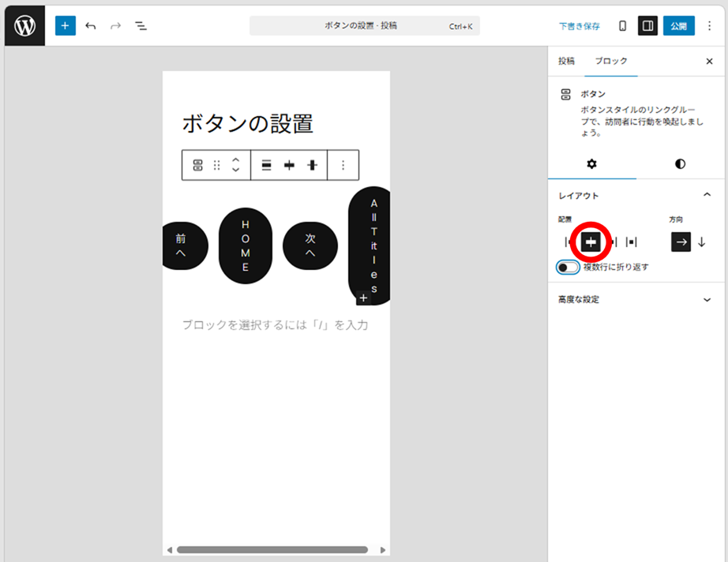Open the document overview list view
Screen dimensions: 728x562
pyautogui.click(x=141, y=26)
